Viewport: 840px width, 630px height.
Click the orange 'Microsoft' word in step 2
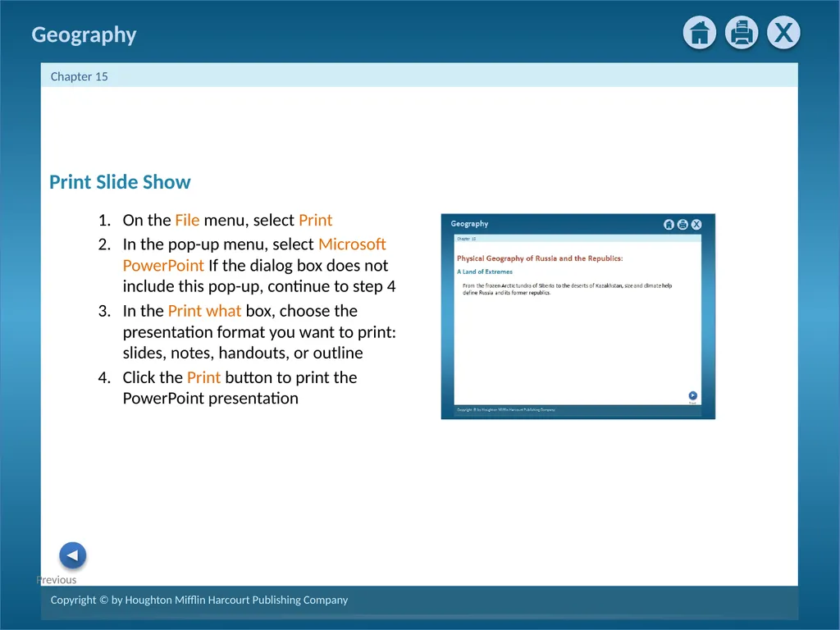pos(352,244)
